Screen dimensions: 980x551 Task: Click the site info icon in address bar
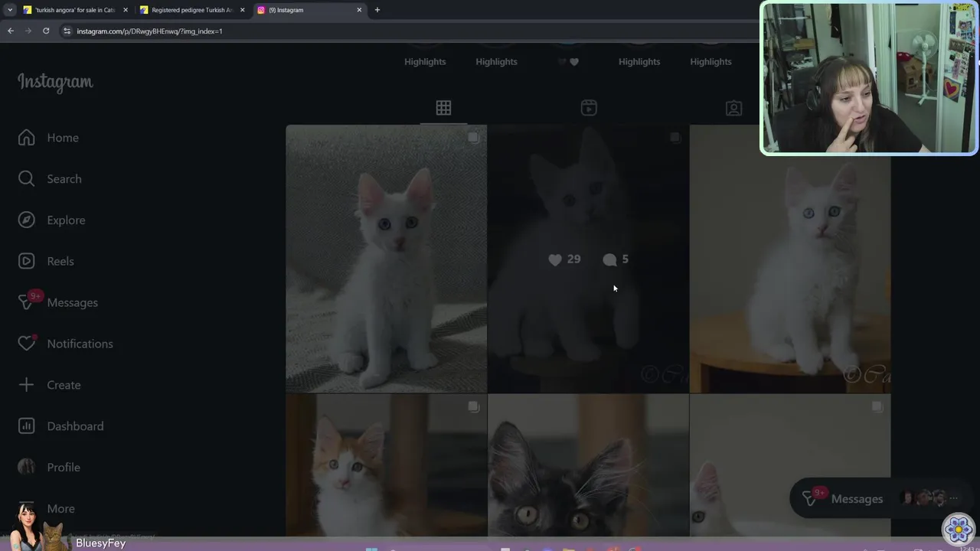(67, 31)
